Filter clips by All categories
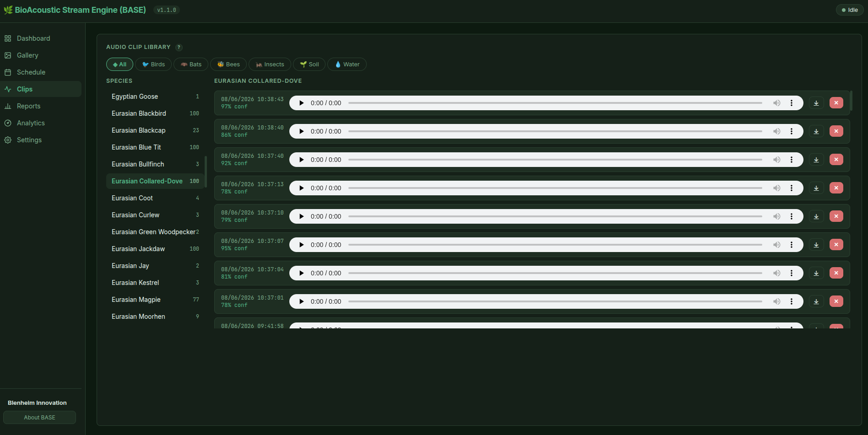The width and height of the screenshot is (868, 435). [x=119, y=64]
